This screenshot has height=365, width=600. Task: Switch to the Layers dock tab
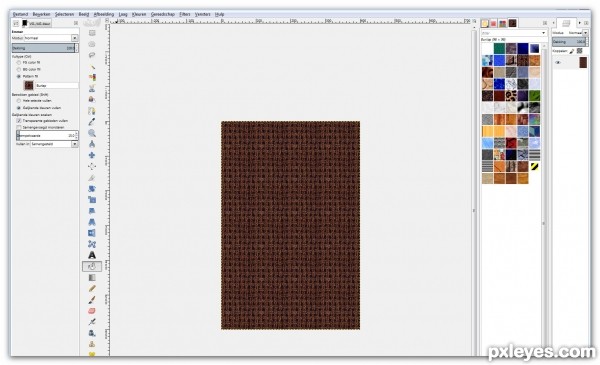tap(566, 23)
